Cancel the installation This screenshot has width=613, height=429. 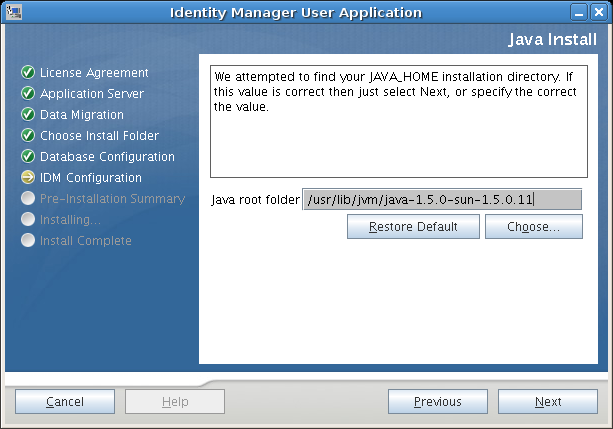pos(65,402)
